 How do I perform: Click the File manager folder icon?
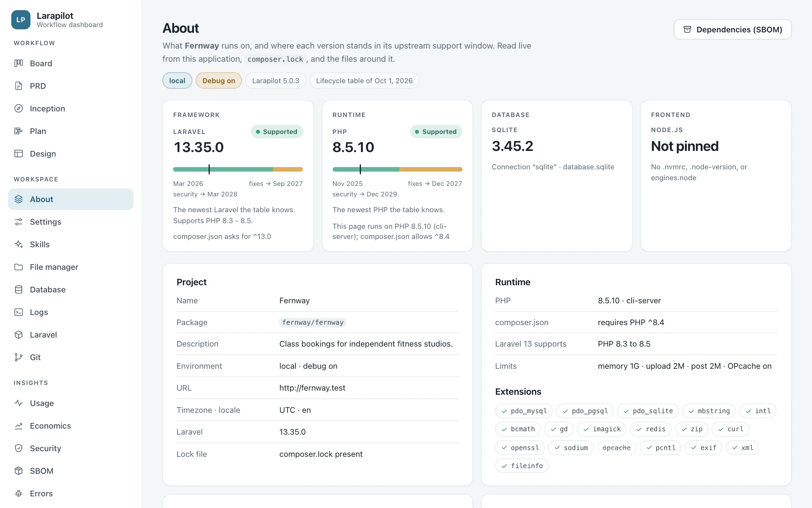coord(18,267)
